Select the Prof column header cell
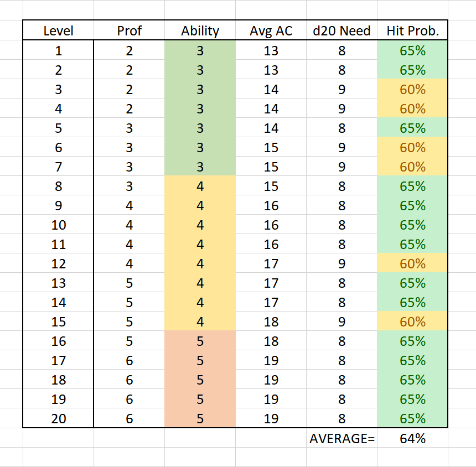The height and width of the screenshot is (467, 476). 129,31
